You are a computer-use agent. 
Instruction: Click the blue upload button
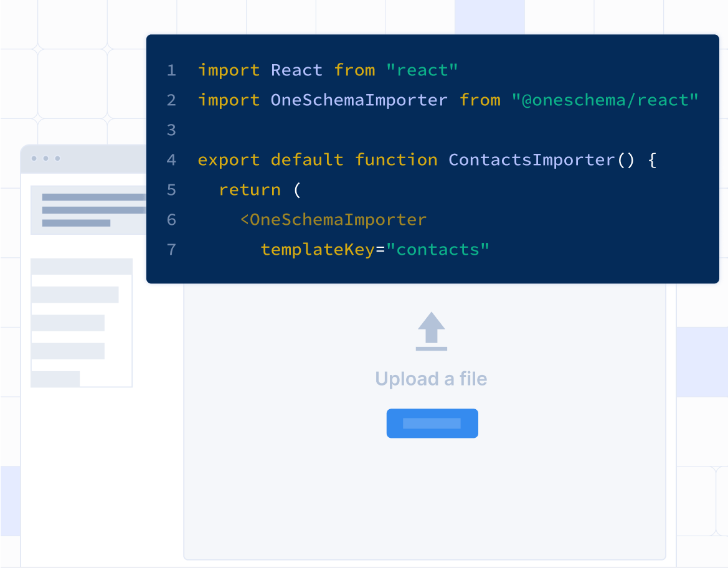click(x=432, y=423)
